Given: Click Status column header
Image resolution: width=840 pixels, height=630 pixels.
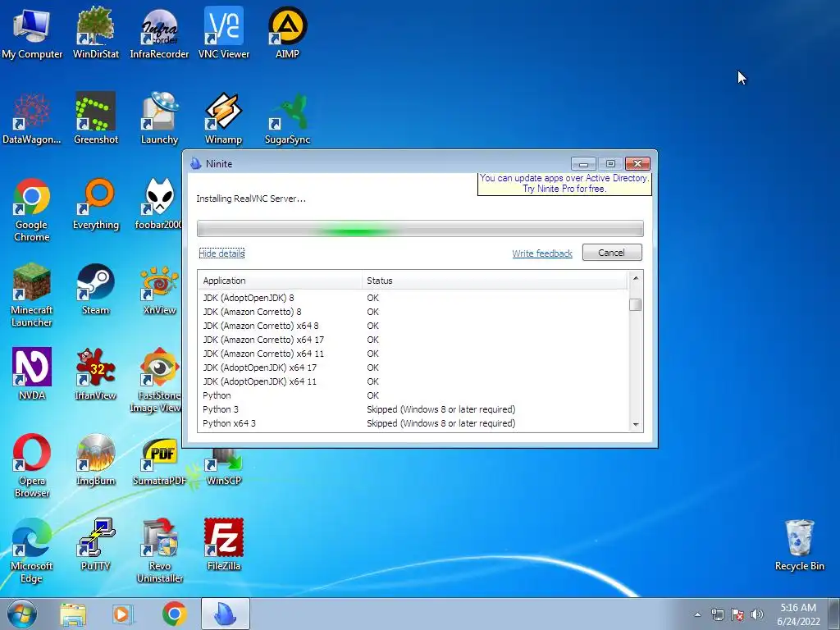Looking at the screenshot, I should [495, 281].
